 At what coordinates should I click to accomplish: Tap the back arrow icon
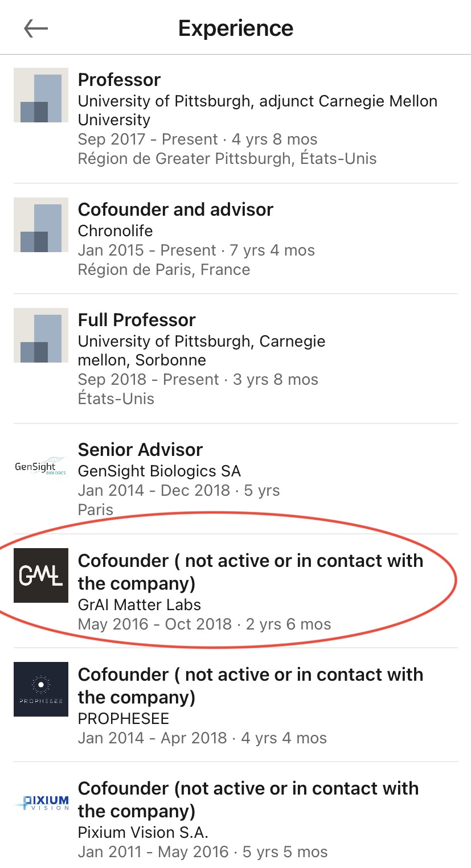click(36, 28)
